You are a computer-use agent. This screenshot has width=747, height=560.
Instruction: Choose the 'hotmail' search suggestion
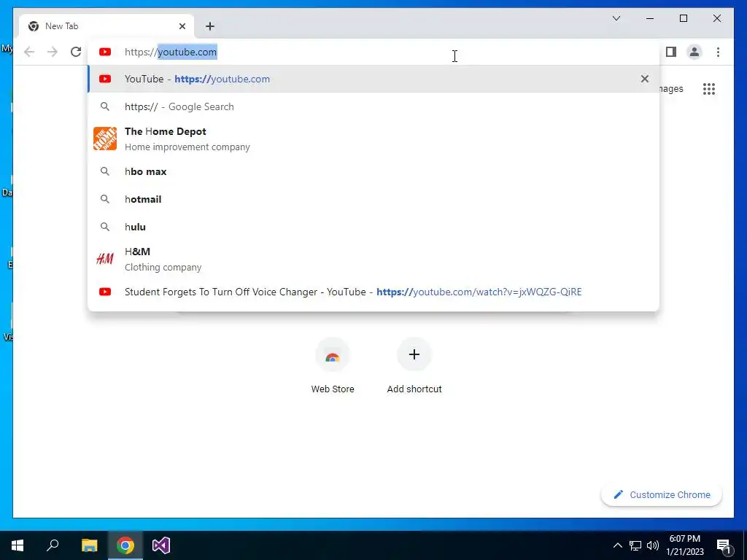(373, 199)
